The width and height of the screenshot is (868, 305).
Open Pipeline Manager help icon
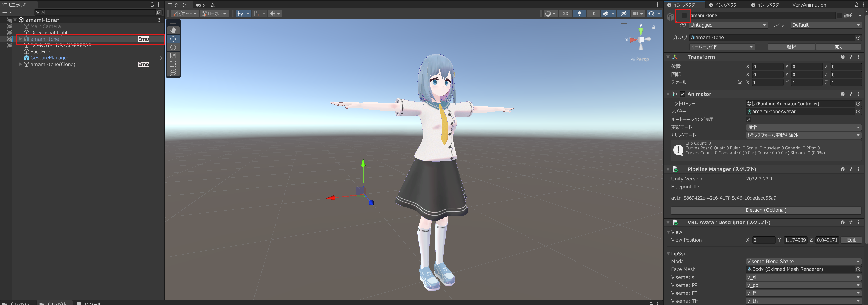pos(842,170)
